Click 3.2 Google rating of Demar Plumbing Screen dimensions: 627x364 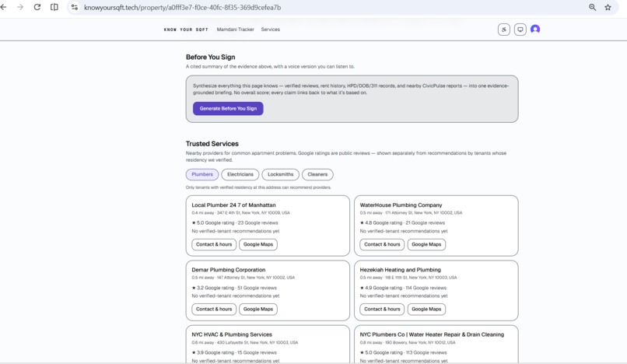[215, 288]
